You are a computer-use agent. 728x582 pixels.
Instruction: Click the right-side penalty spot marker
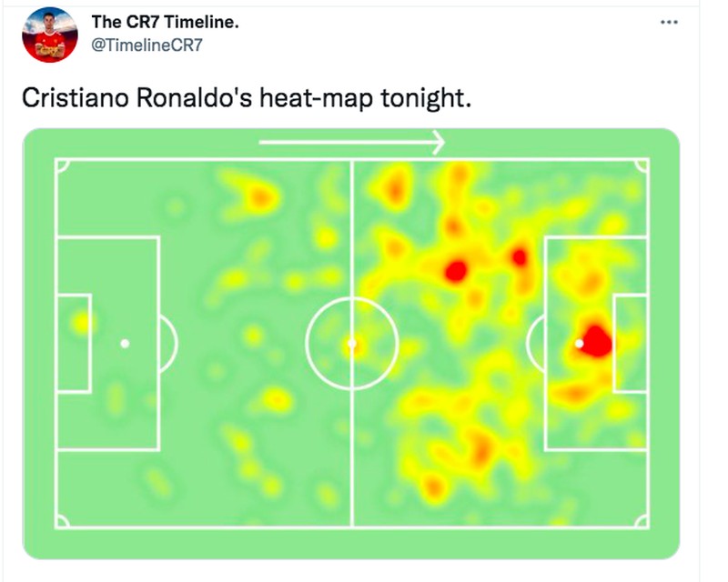coord(580,344)
